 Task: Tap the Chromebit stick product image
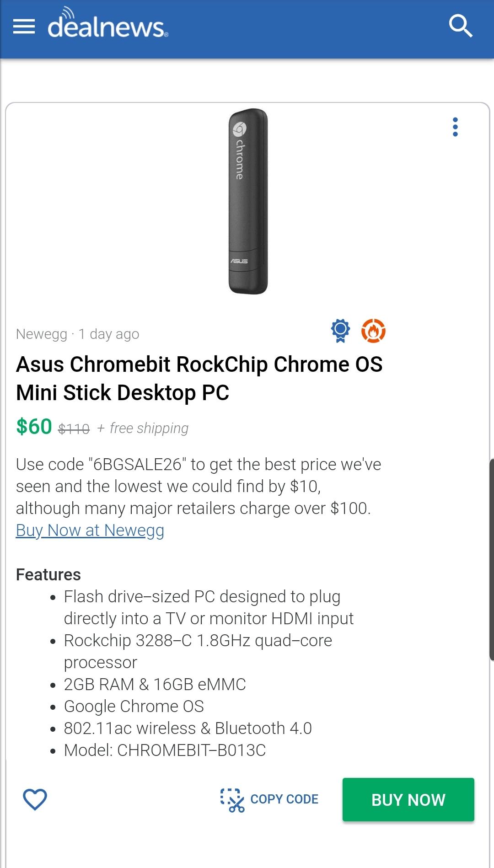pos(247,201)
